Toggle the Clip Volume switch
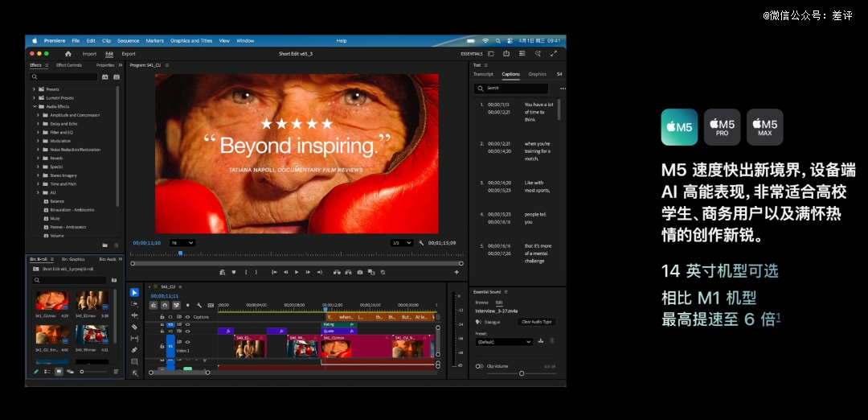 pyautogui.click(x=479, y=366)
